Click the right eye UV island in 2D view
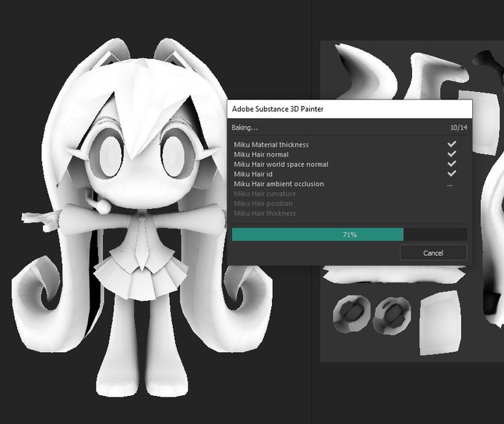 pos(391,316)
